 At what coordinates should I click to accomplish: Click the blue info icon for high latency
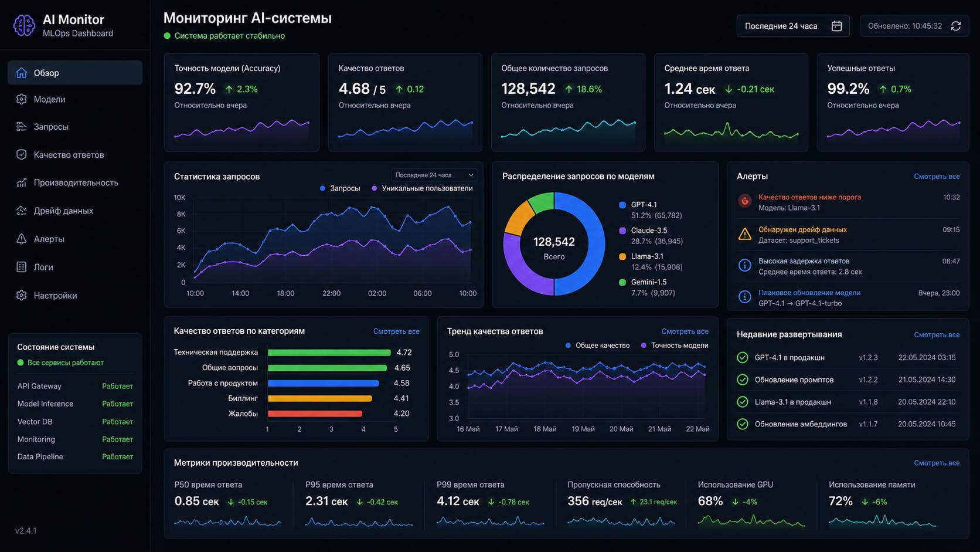[744, 265]
